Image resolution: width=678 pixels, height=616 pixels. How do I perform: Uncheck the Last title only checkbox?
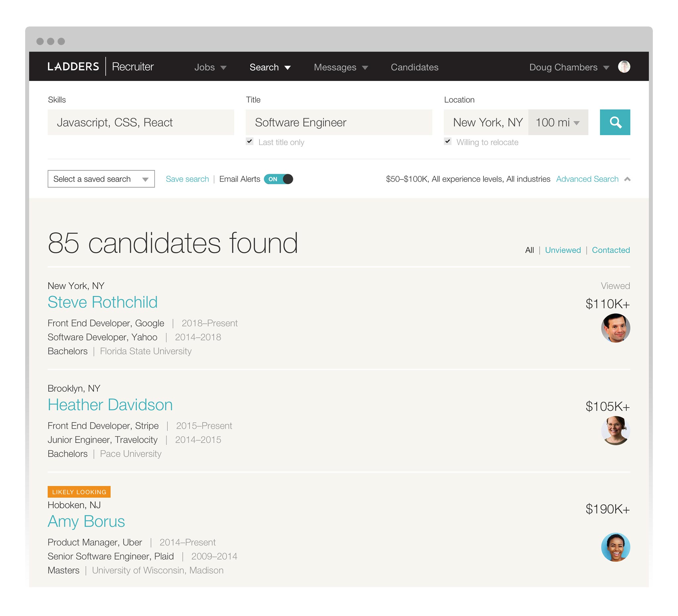tap(250, 141)
